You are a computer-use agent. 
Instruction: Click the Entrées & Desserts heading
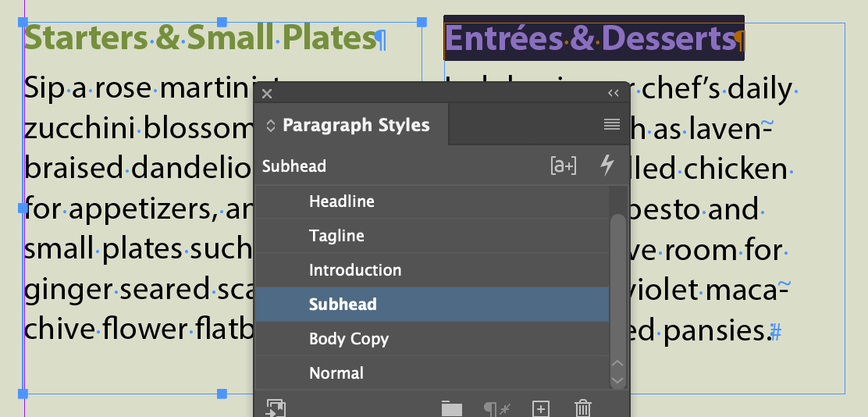pyautogui.click(x=590, y=38)
